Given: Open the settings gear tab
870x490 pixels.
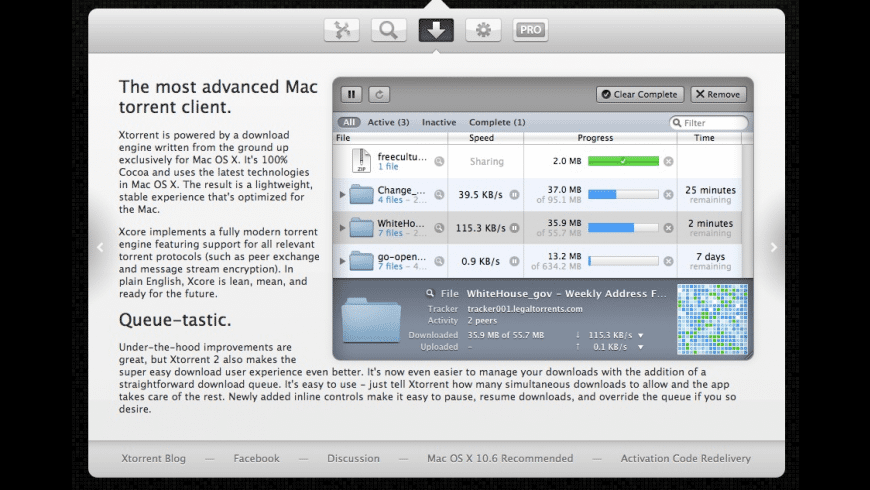Looking at the screenshot, I should coord(483,30).
